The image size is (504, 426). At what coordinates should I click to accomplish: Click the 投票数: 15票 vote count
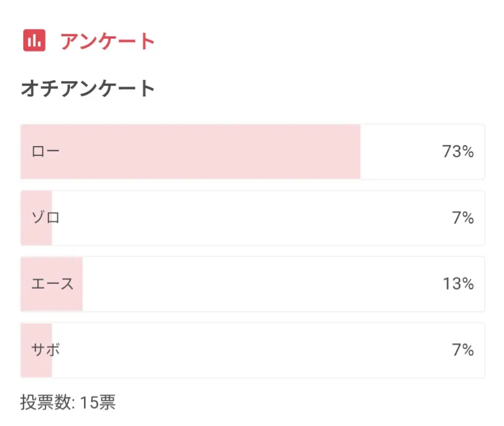point(68,403)
